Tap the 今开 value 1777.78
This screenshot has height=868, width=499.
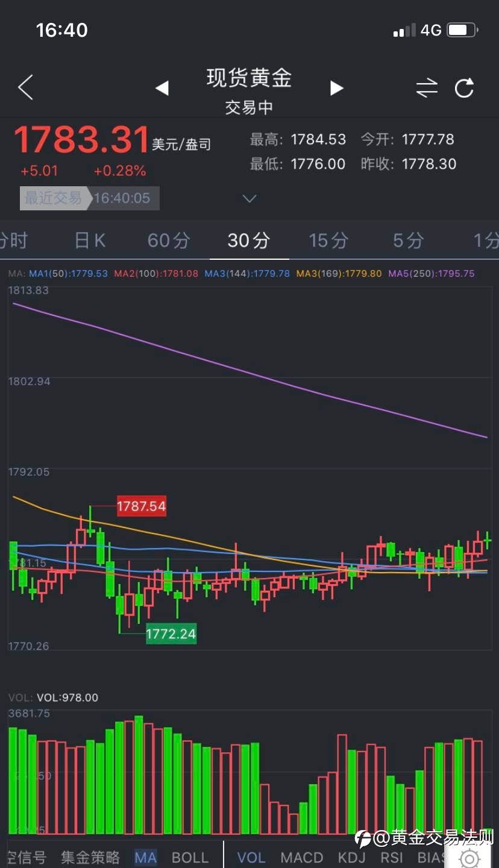point(428,140)
